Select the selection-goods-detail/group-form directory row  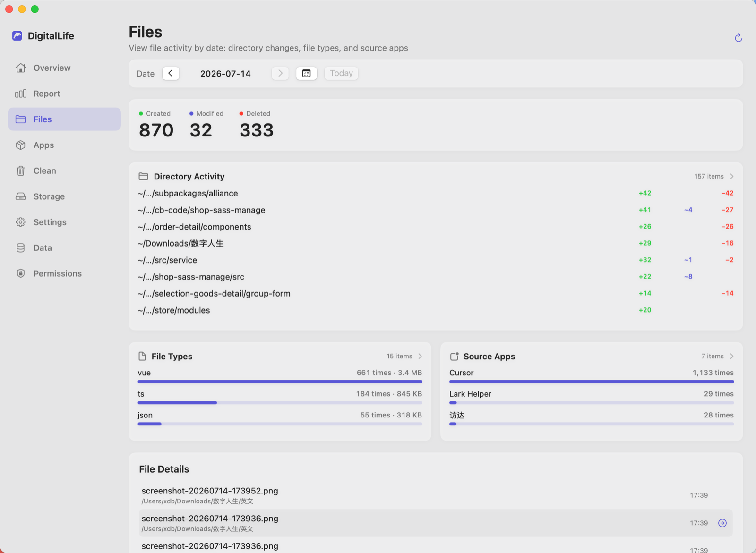(436, 294)
